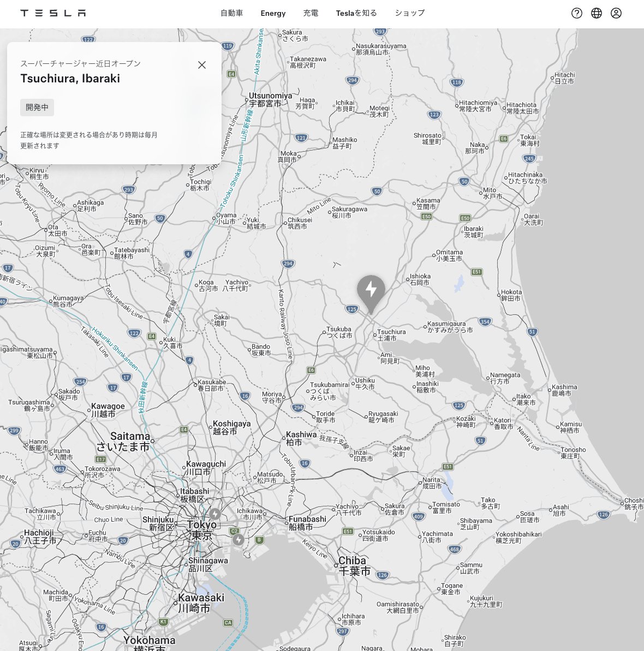Click the route 125 shield near Tsuchiura pin
This screenshot has height=651, width=644.
point(351,309)
